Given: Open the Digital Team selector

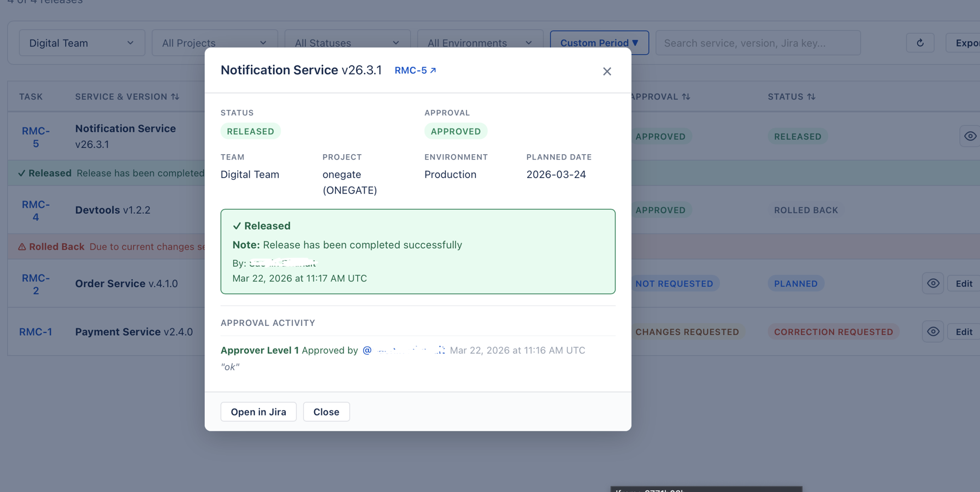Looking at the screenshot, I should [x=81, y=43].
